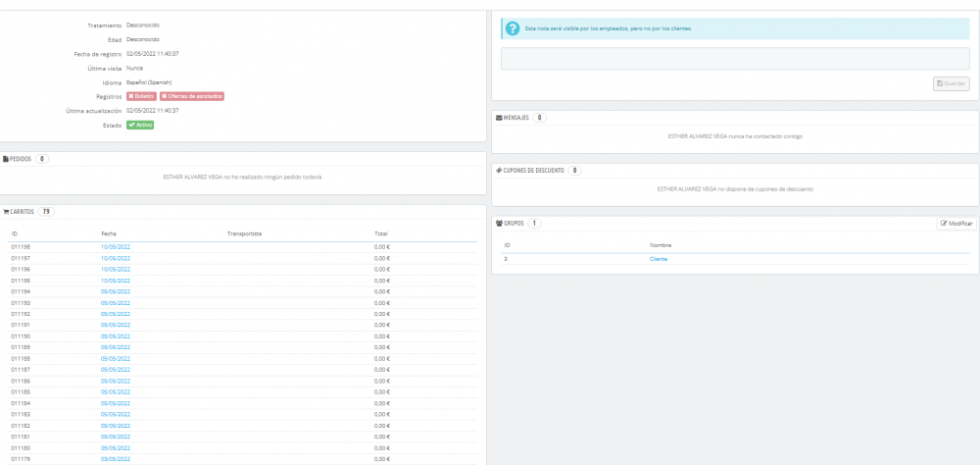Click the no discount coupons message
Screen dimensions: 980x465
point(735,188)
